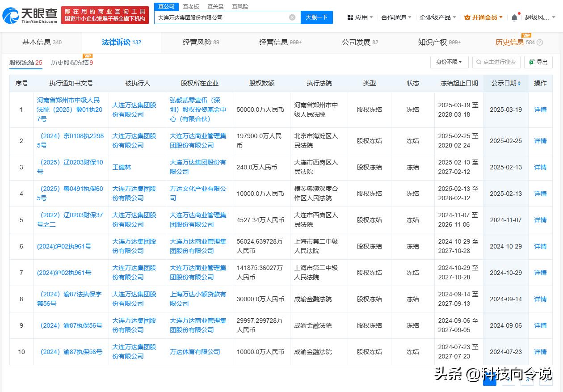Open 万达体育有限公司 link
The width and height of the screenshot is (563, 392).
(195, 352)
